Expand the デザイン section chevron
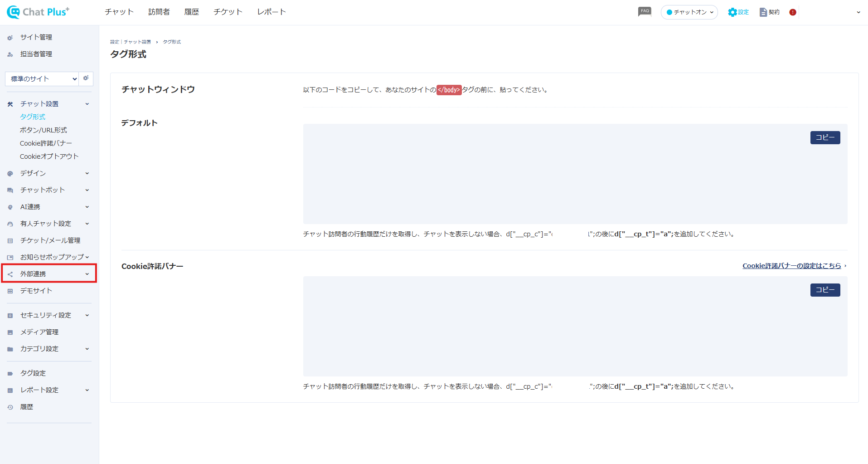 coord(87,173)
